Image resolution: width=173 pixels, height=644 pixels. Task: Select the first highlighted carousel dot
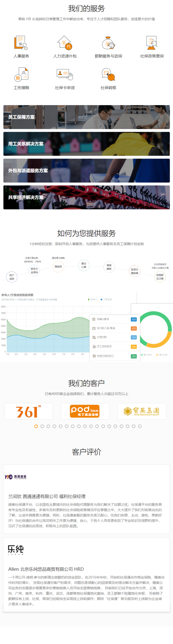pyautogui.click(x=36, y=426)
